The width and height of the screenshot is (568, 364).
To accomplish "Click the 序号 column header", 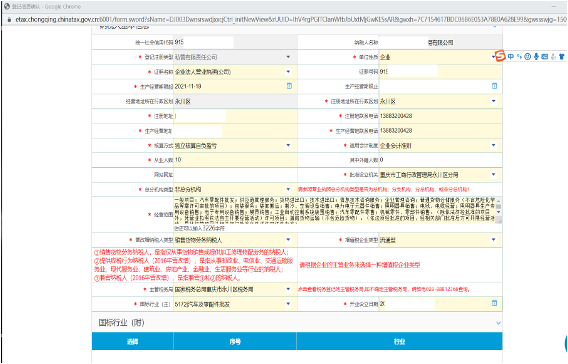I will pos(235,341).
